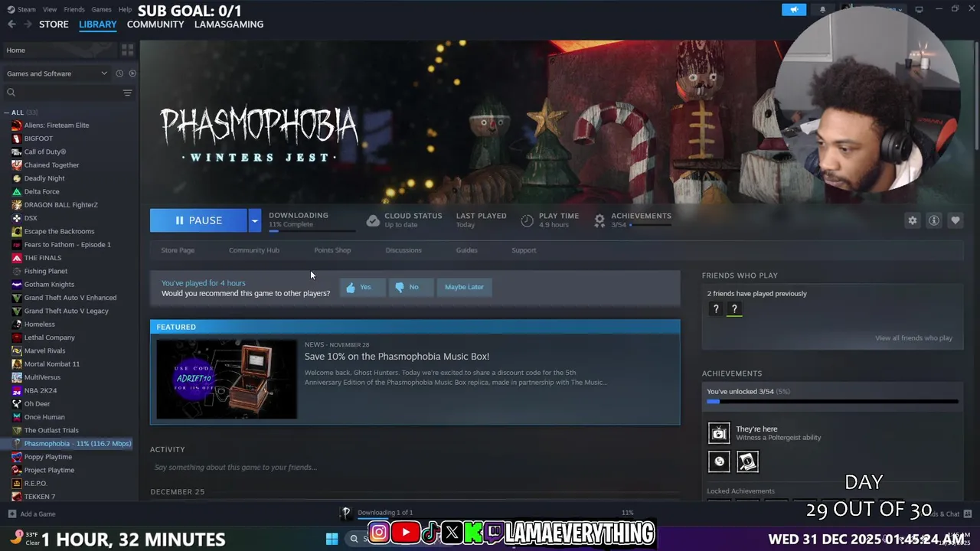Image resolution: width=980 pixels, height=551 pixels.
Task: Open the LAMASGAMING profile tab
Action: click(229, 24)
